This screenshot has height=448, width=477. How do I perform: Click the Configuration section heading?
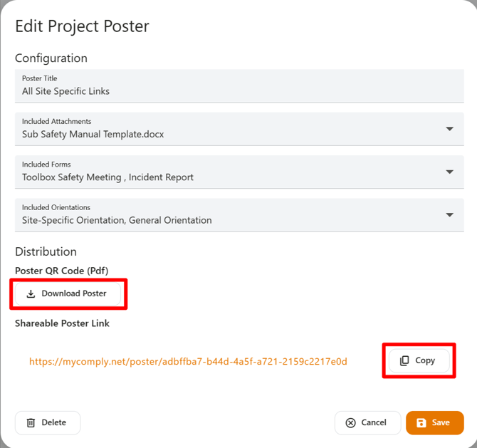(x=51, y=58)
